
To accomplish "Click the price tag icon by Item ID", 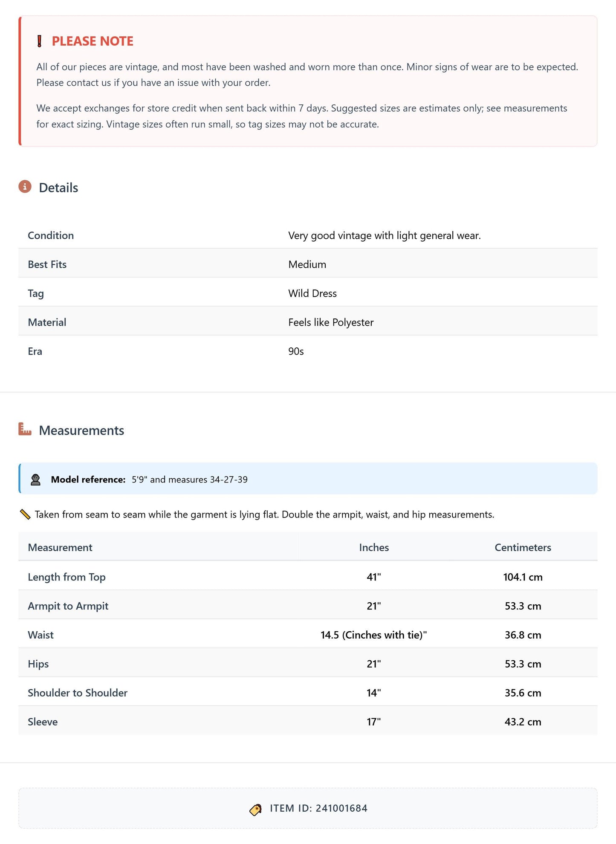I will 255,809.
